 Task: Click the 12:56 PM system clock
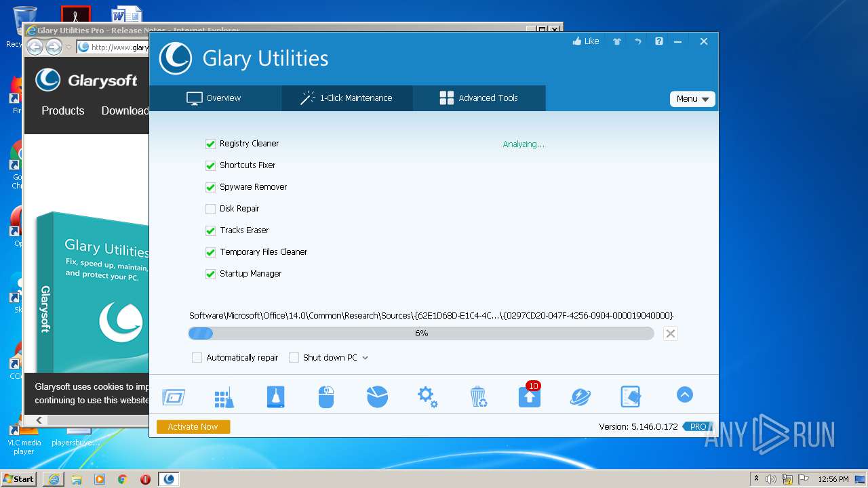833,479
